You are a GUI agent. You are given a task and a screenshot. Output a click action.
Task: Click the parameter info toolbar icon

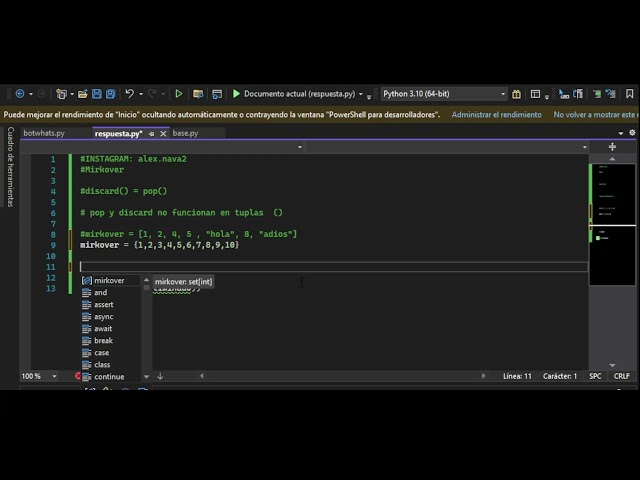pyautogui.click(x=578, y=94)
